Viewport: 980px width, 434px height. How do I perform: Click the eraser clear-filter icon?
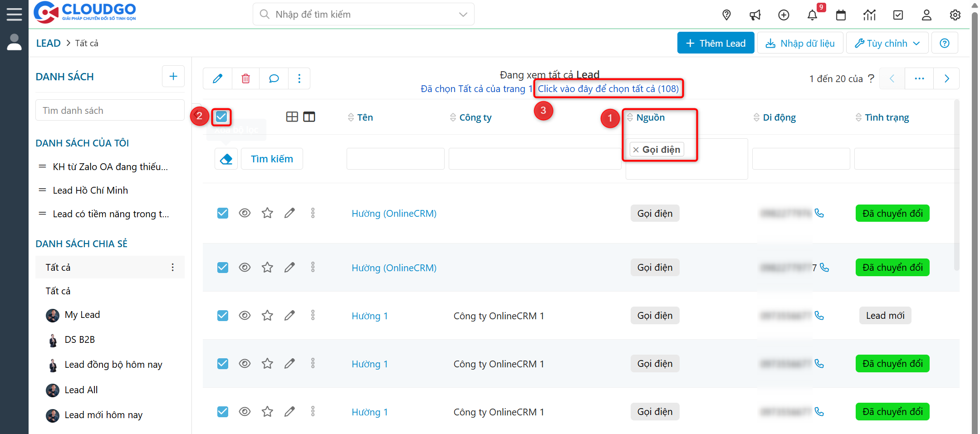point(226,159)
